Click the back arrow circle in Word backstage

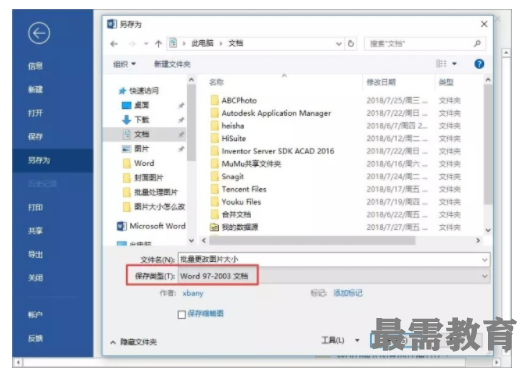(39, 33)
